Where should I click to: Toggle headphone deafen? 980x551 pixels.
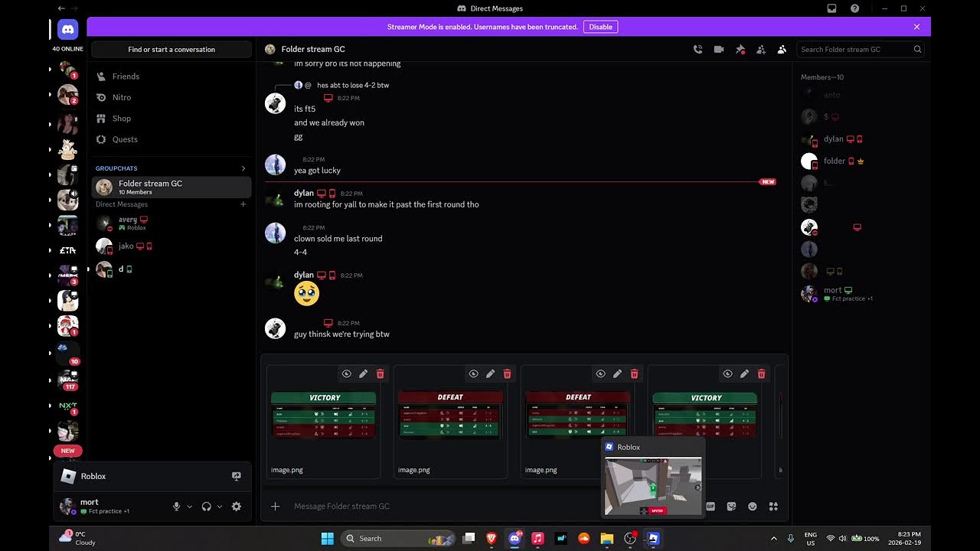[206, 507]
